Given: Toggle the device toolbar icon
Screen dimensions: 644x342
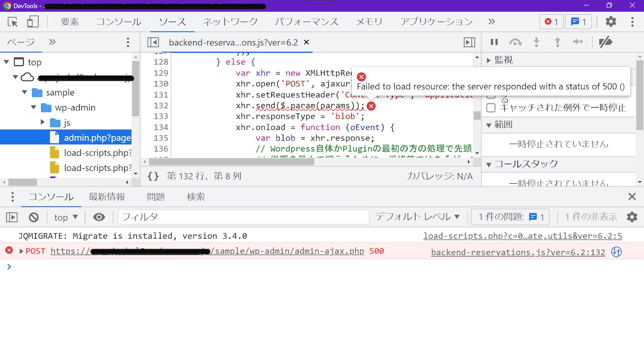Looking at the screenshot, I should click(33, 22).
